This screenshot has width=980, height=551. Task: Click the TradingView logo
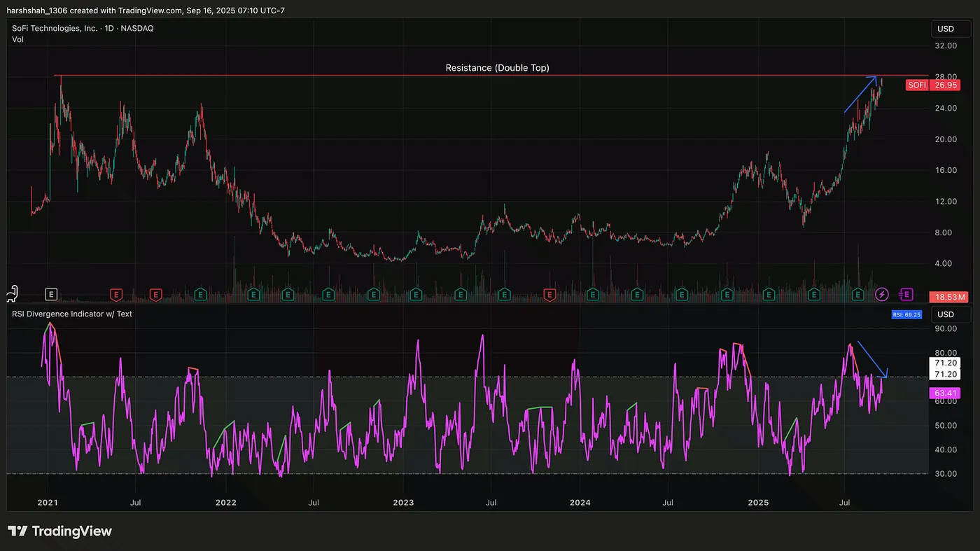pyautogui.click(x=59, y=531)
